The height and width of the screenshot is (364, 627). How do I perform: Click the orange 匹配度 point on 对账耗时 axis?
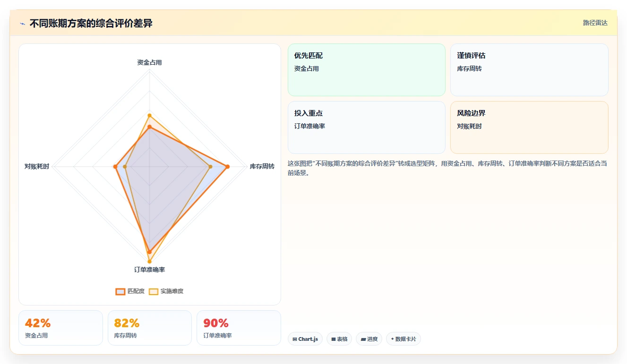click(x=115, y=167)
